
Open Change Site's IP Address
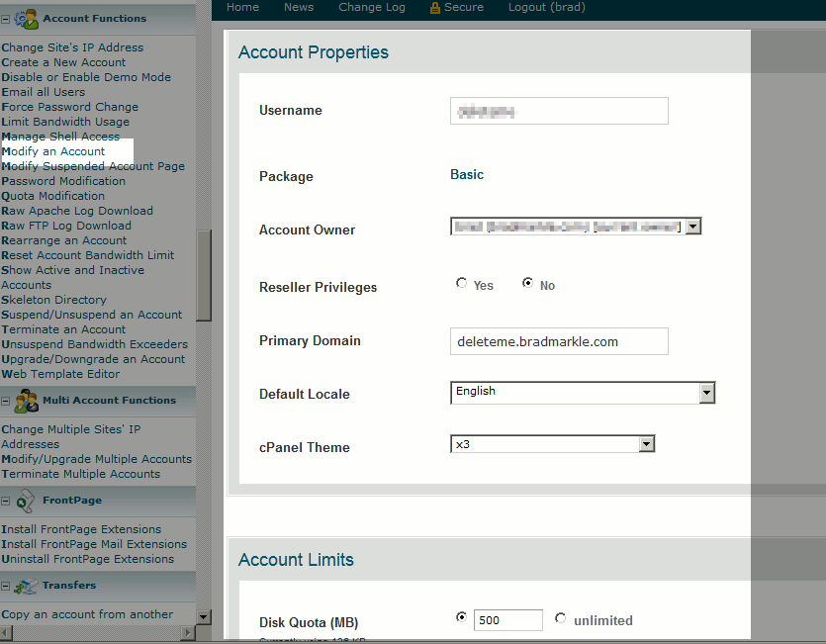tap(72, 47)
